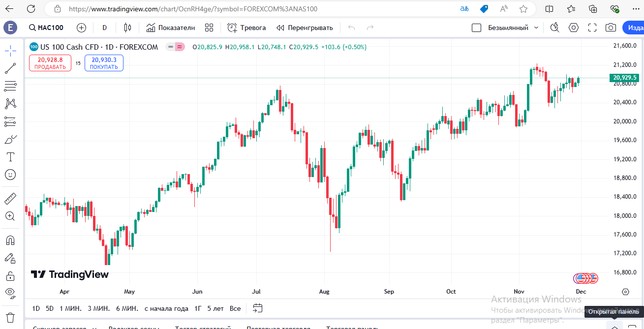Toggle hide all drawings eye icon
Image resolution: width=644 pixels, height=329 pixels.
click(x=10, y=294)
